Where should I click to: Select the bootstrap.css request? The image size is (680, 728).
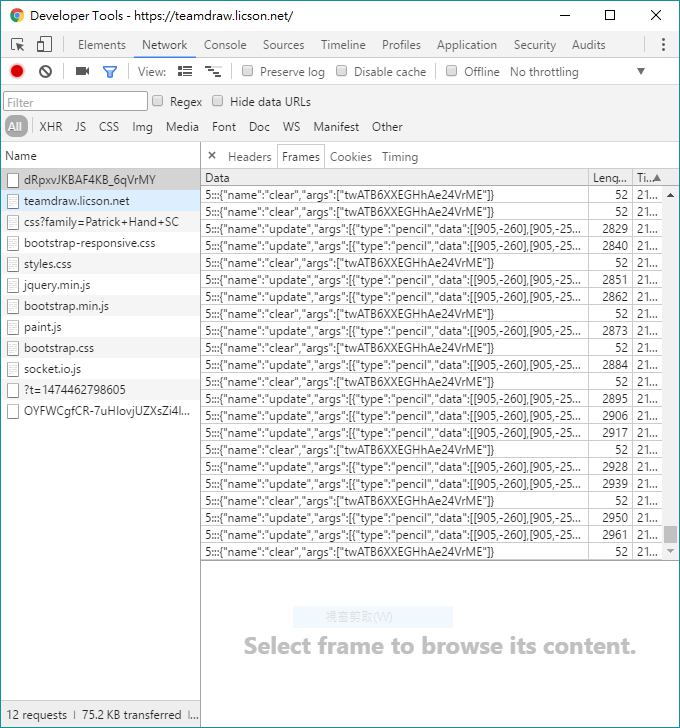pos(100,348)
